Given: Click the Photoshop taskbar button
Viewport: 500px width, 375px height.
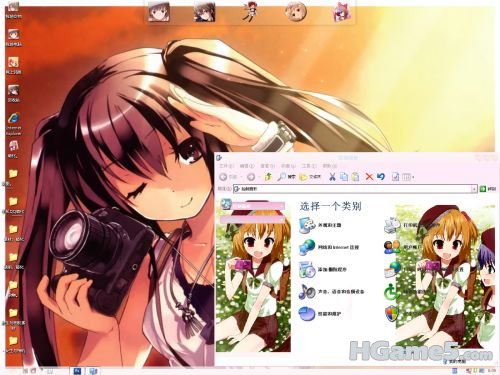Looking at the screenshot, I should point(77,371).
